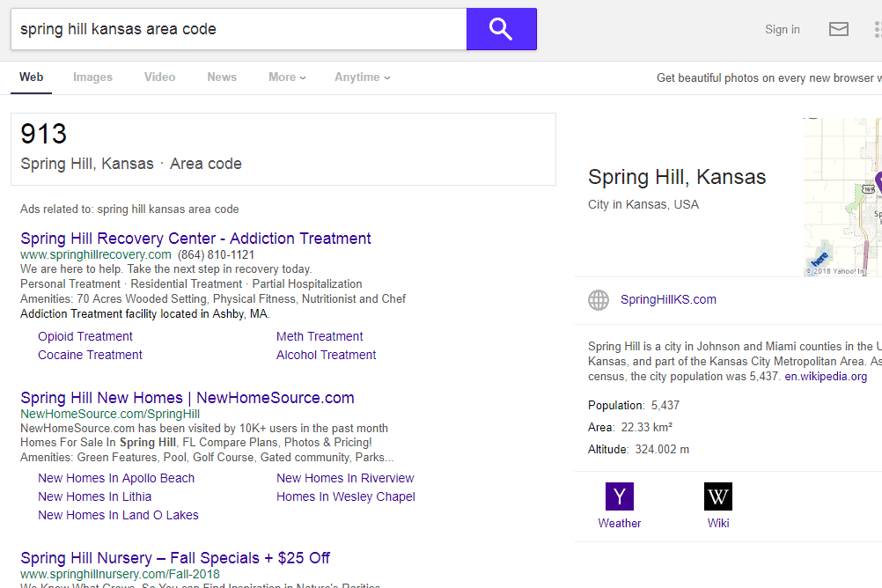Open Spring Hill Nursery Fall Specials link
This screenshot has height=588, width=882.
[x=175, y=558]
